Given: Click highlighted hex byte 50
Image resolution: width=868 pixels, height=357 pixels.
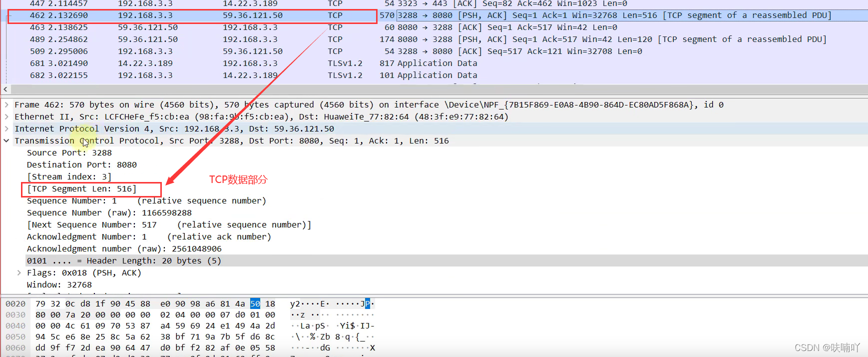Looking at the screenshot, I should click(255, 303).
